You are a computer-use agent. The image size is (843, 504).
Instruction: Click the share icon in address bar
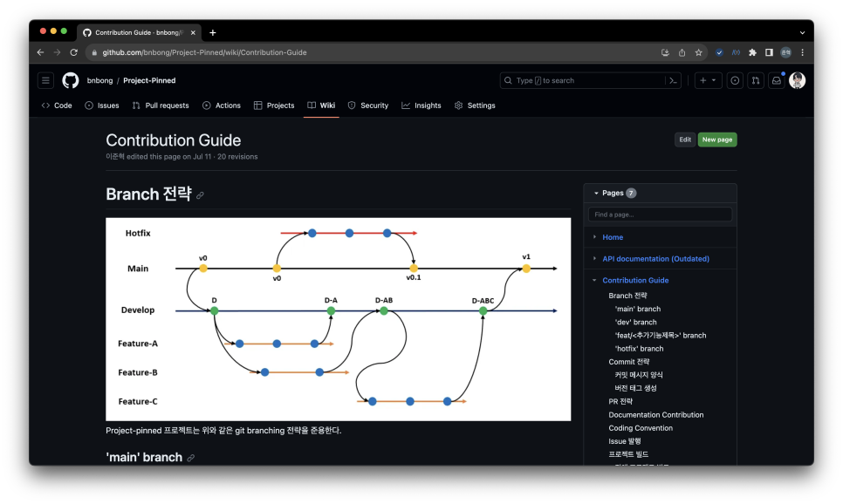(682, 52)
